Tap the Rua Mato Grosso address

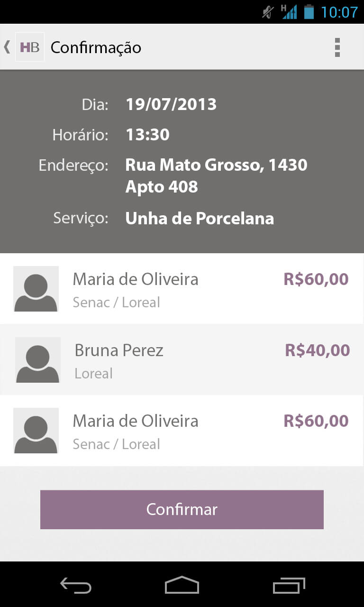tap(216, 176)
